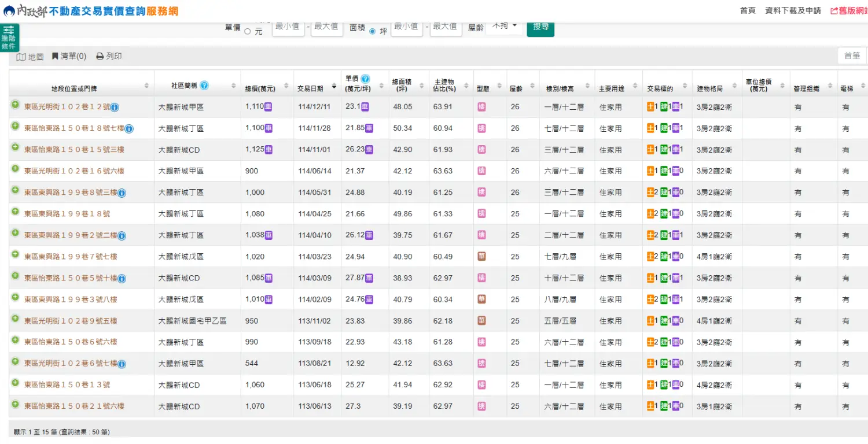Open the 進階條件 advanced filter panel
This screenshot has width=868, height=444.
tap(9, 38)
